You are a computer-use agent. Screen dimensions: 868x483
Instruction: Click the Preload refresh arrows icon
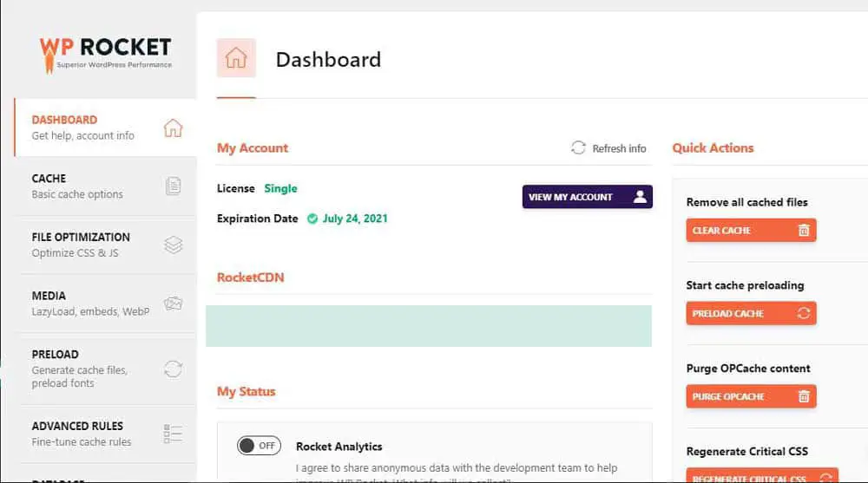[174, 369]
